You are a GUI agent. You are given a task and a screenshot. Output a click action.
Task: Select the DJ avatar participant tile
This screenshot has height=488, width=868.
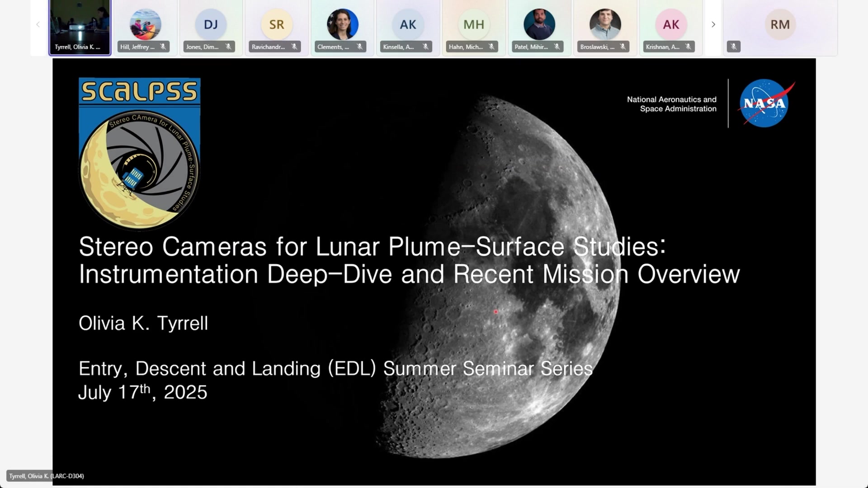[x=211, y=24]
